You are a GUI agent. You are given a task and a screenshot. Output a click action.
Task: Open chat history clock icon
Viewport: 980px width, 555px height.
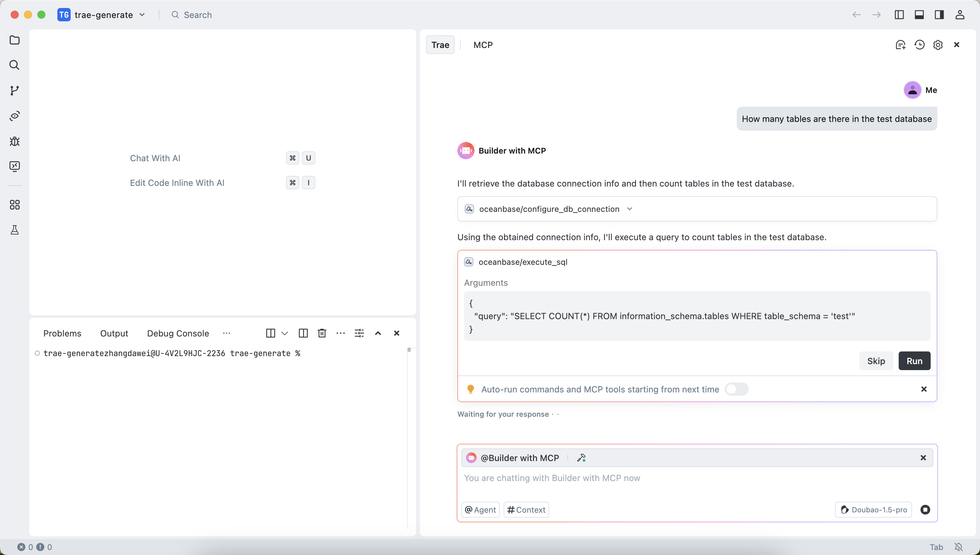click(x=919, y=45)
